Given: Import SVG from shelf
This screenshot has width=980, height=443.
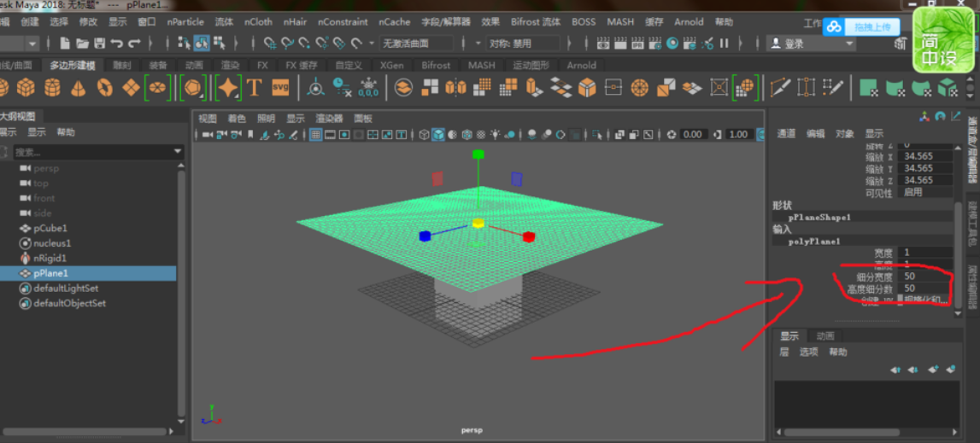Looking at the screenshot, I should [x=280, y=87].
